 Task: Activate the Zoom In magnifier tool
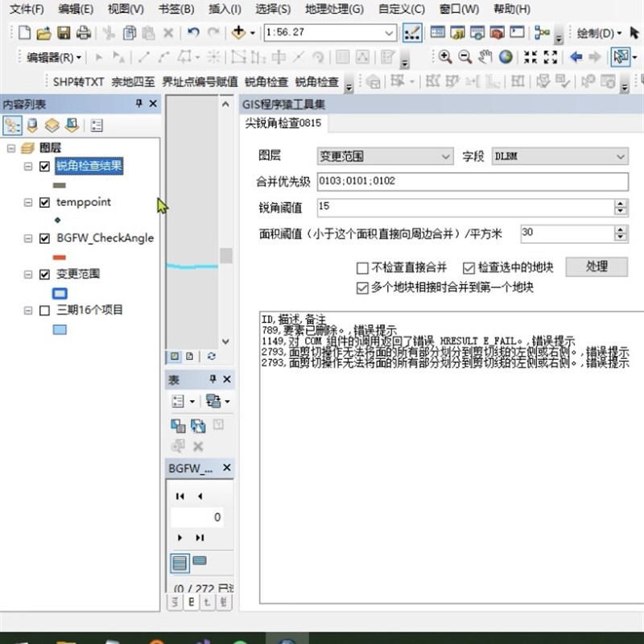[444, 58]
